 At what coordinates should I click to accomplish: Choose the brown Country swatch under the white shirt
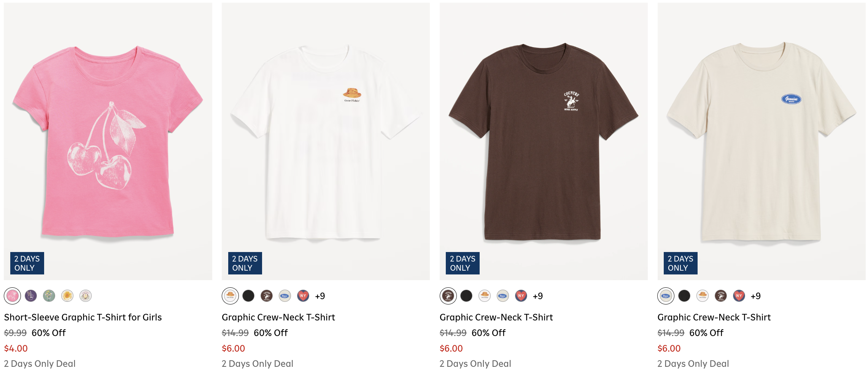[x=267, y=296]
